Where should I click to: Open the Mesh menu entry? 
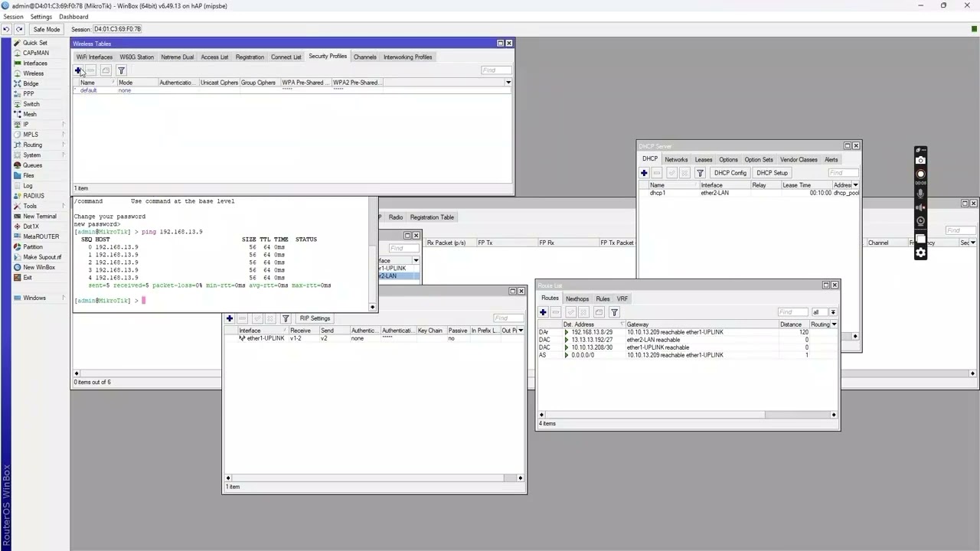[29, 114]
